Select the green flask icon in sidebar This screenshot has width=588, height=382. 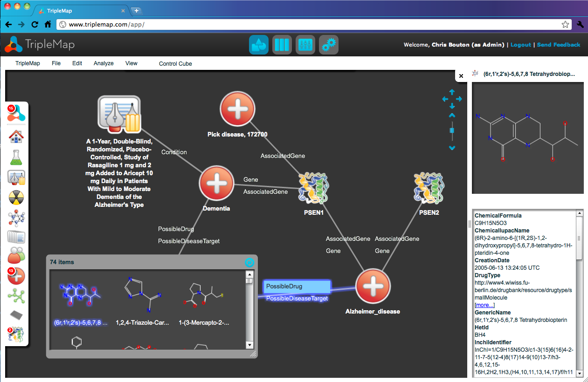16,157
